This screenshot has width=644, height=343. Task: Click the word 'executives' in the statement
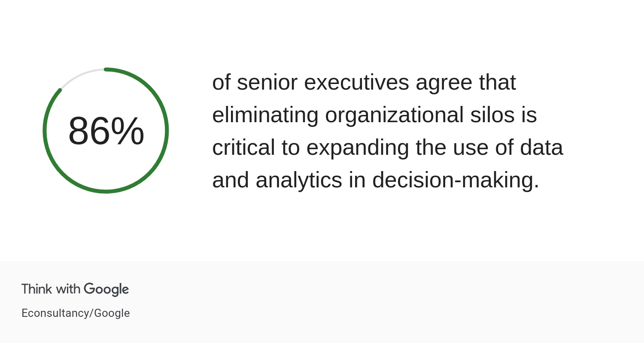click(356, 82)
